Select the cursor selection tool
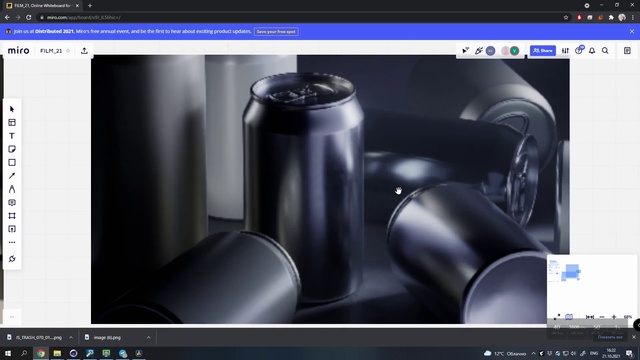The width and height of the screenshot is (640, 360). click(x=12, y=109)
